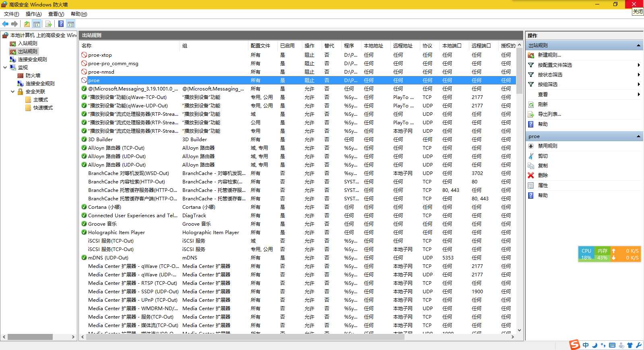
Task: Select the Cortana (小娜) rule row
Action: [x=298, y=207]
